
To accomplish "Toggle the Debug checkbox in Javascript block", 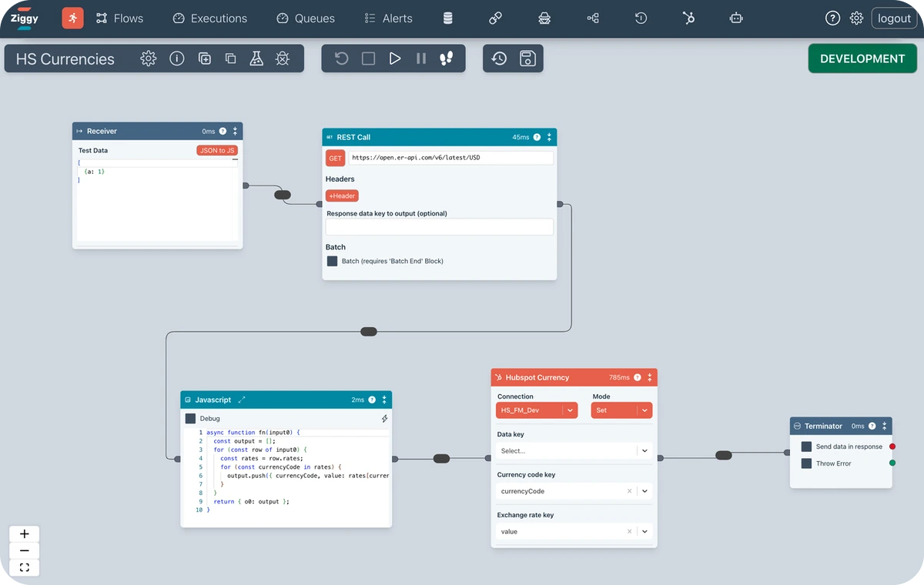I will [x=191, y=419].
